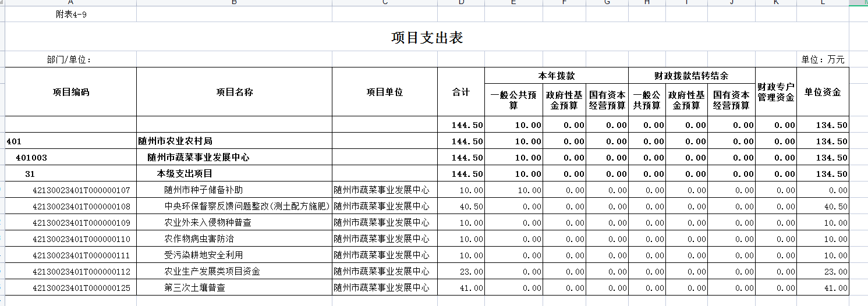The height and width of the screenshot is (306, 868).
Task: Select the 随州市农业农村局 cell
Action: tap(235, 141)
